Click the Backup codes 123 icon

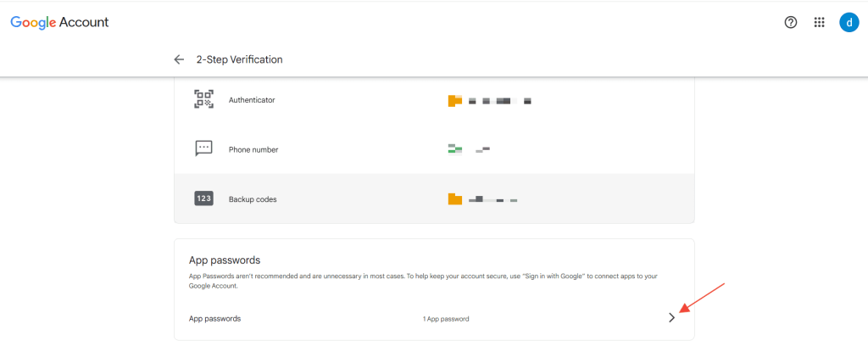coord(203,198)
